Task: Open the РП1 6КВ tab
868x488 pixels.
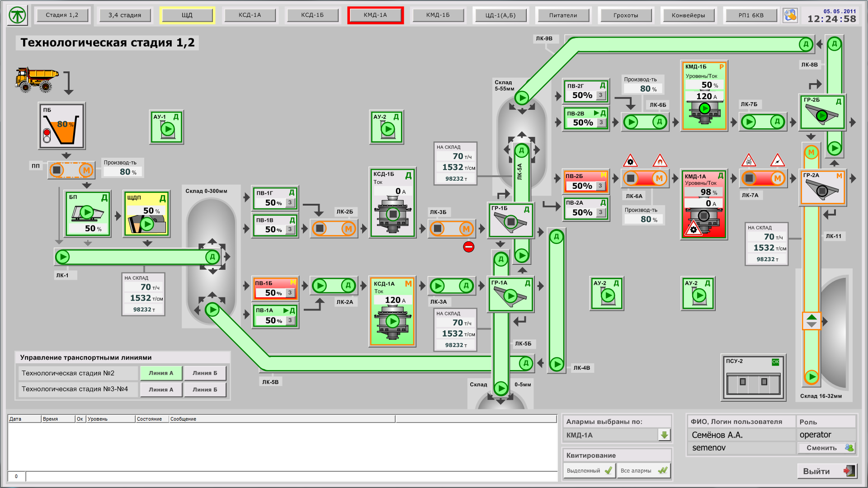Action: click(751, 15)
